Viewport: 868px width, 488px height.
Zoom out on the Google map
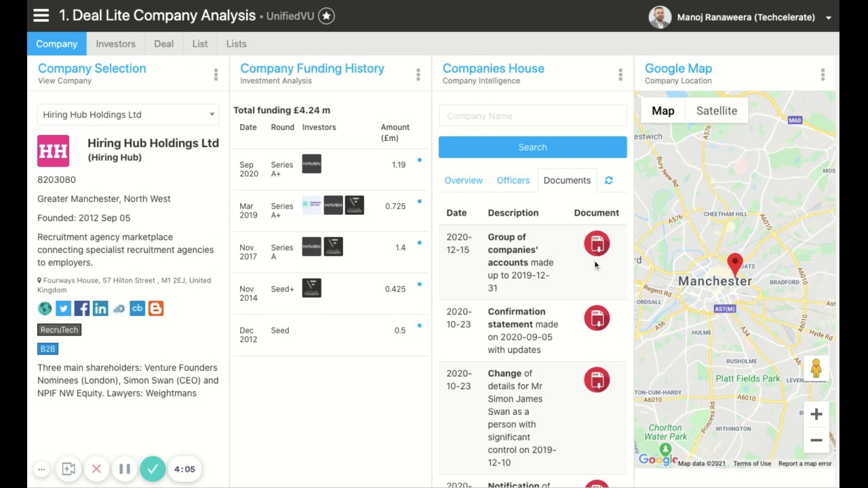pos(816,441)
